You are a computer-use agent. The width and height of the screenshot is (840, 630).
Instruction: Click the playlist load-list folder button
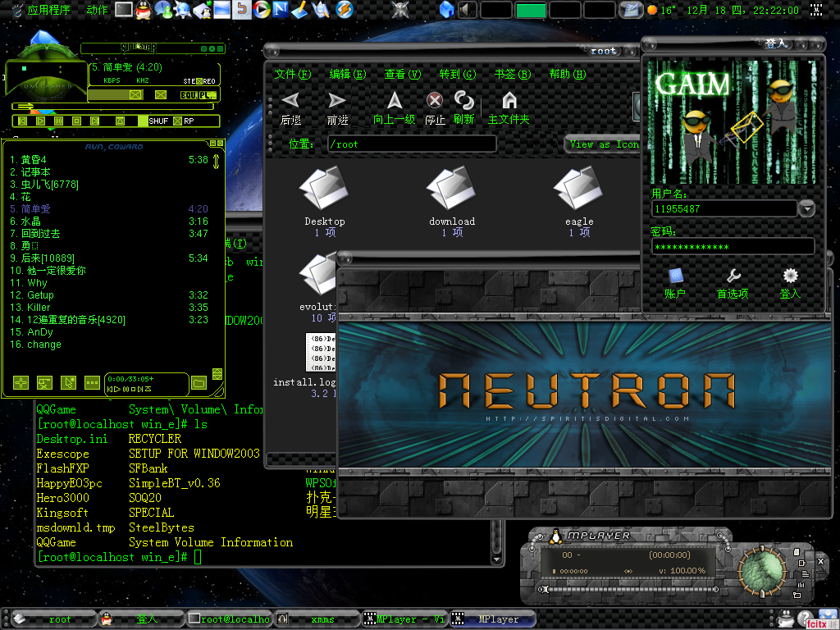(199, 382)
